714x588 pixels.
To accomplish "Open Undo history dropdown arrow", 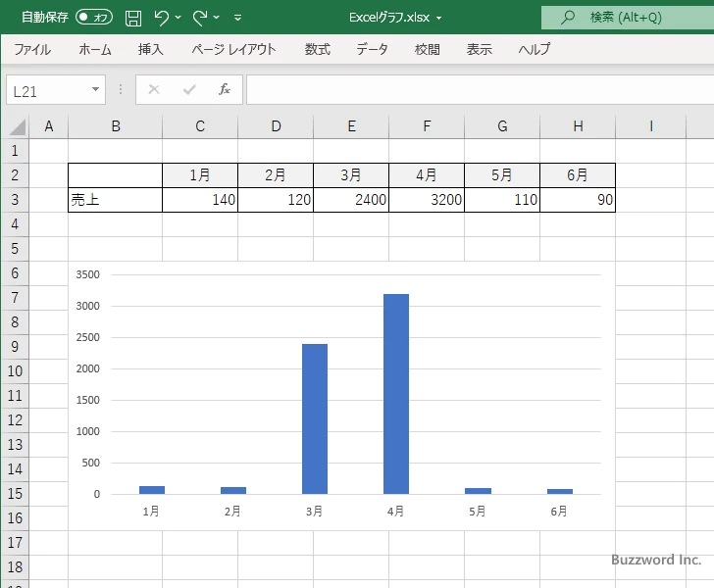I will pyautogui.click(x=178, y=18).
